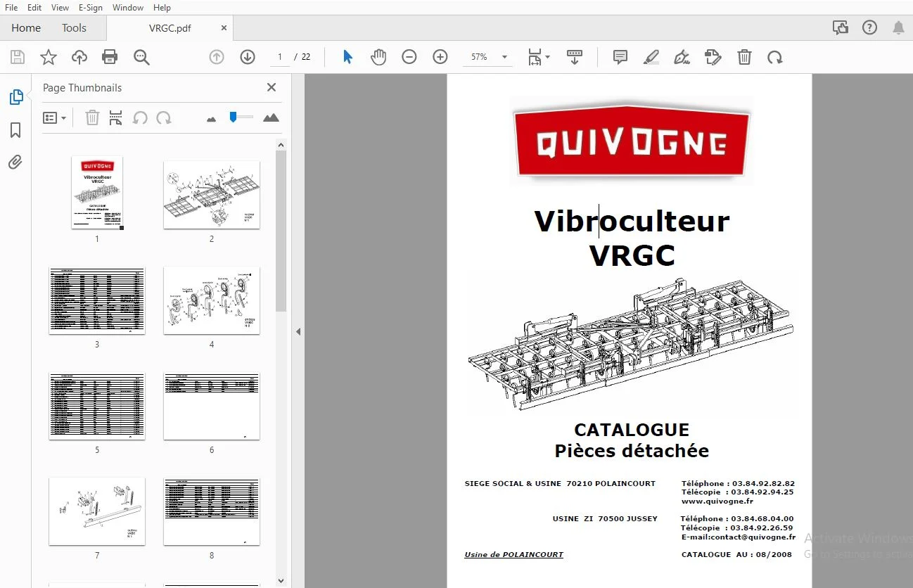Switch to the Tools tab
913x588 pixels.
(74, 28)
